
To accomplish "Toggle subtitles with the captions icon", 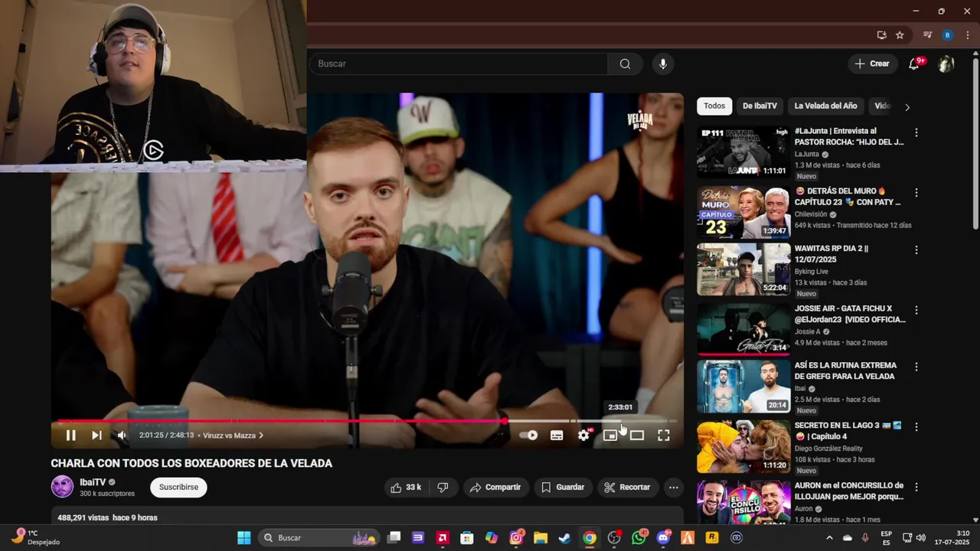I will [x=557, y=435].
